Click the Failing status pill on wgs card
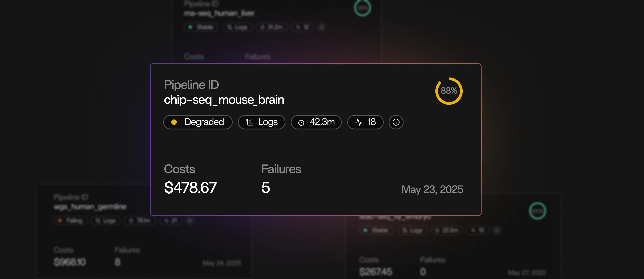 (x=70, y=220)
